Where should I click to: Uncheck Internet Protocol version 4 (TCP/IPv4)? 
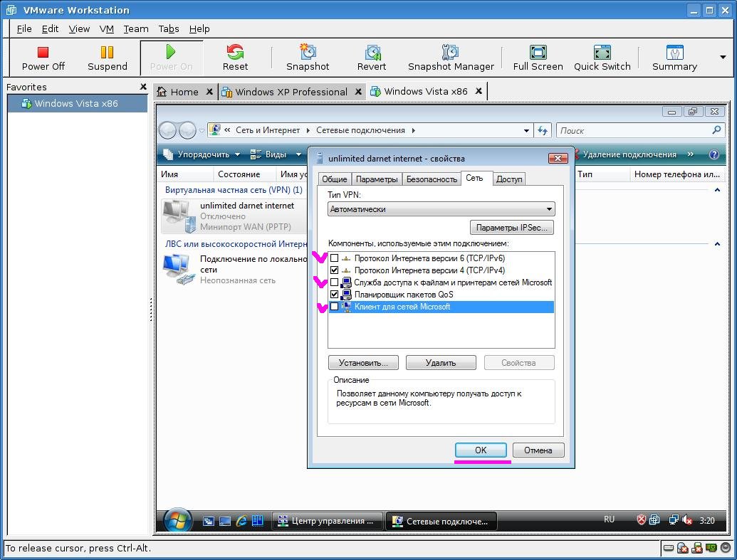[334, 270]
